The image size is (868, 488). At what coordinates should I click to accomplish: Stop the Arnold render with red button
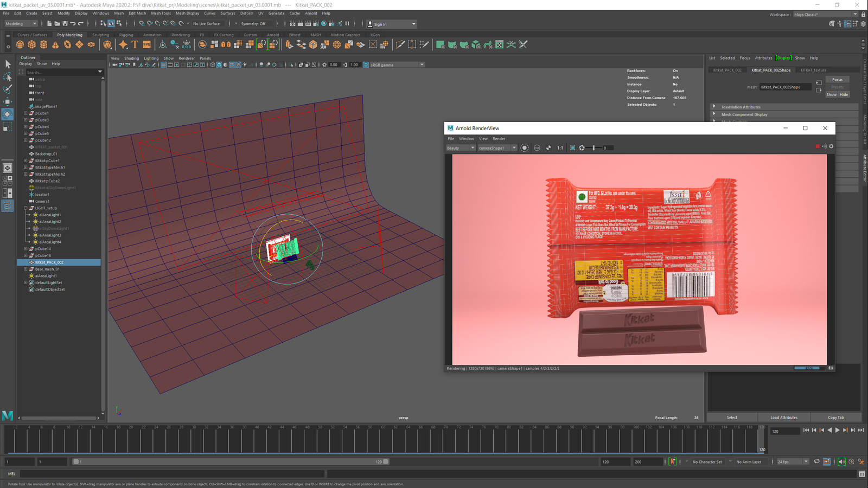(x=818, y=146)
